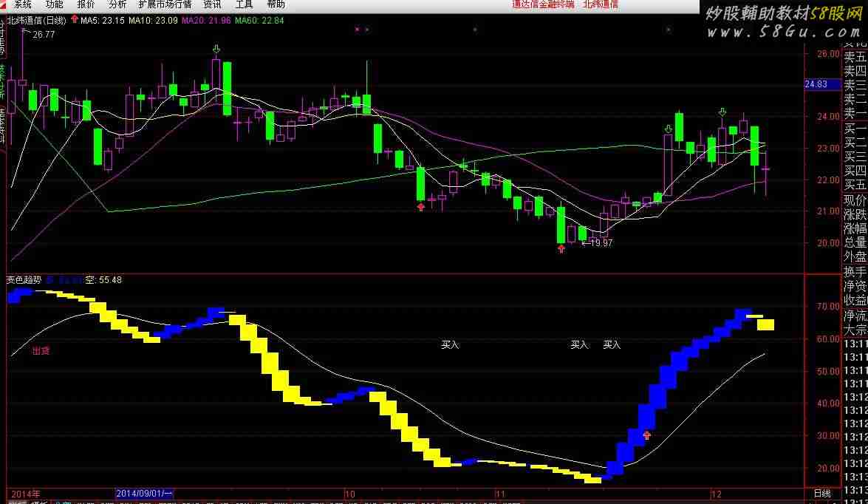Click the 2014年 label on the date axis
This screenshot has height=504, width=868.
[x=26, y=494]
